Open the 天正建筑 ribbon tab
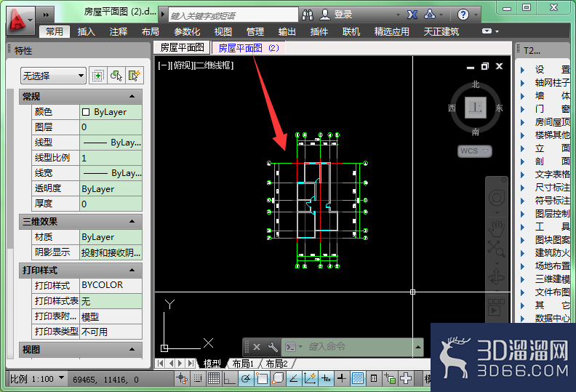 (441, 31)
